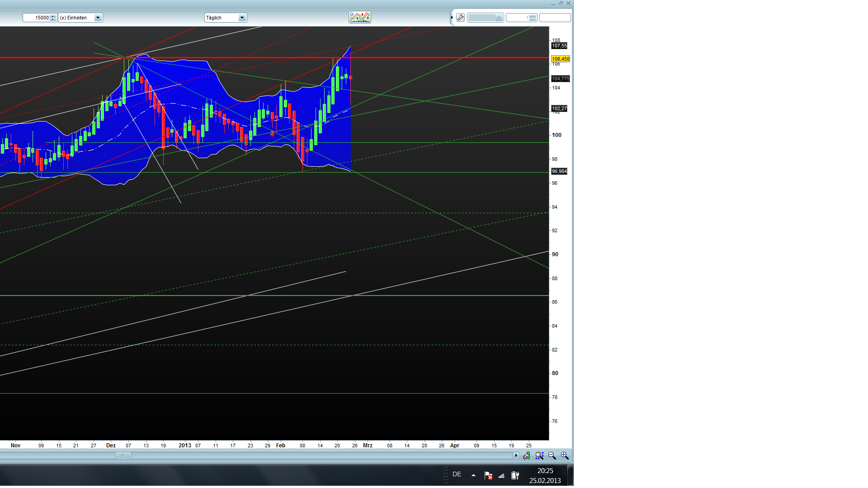Image resolution: width=868 pixels, height=488 pixels.
Task: Expand panel with small black arrow left of wrench
Action: [x=452, y=18]
